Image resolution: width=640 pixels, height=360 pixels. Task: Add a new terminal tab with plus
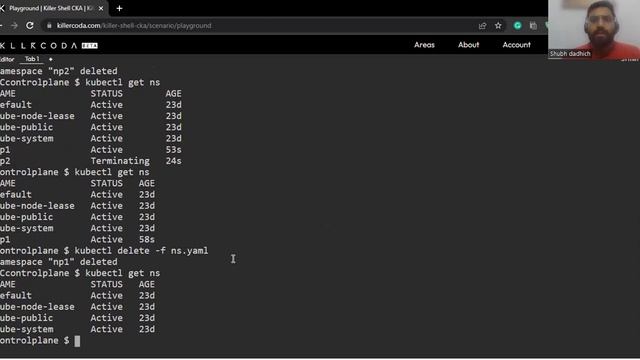pos(51,59)
